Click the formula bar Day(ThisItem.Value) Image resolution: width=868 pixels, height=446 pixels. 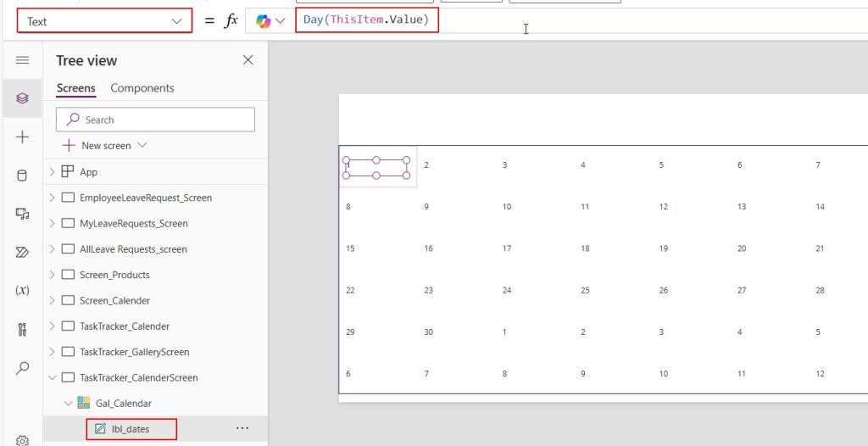(x=366, y=20)
